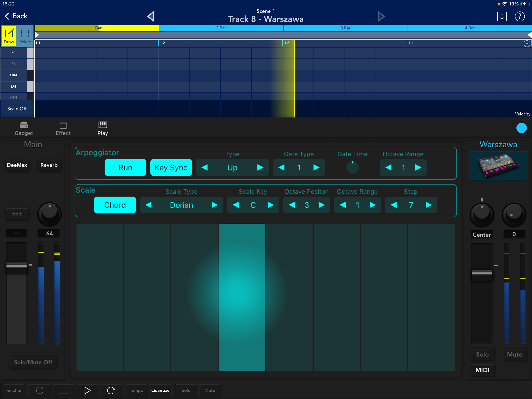Click the Main reverb knob
Screen dimensions: 532x399
49,214
